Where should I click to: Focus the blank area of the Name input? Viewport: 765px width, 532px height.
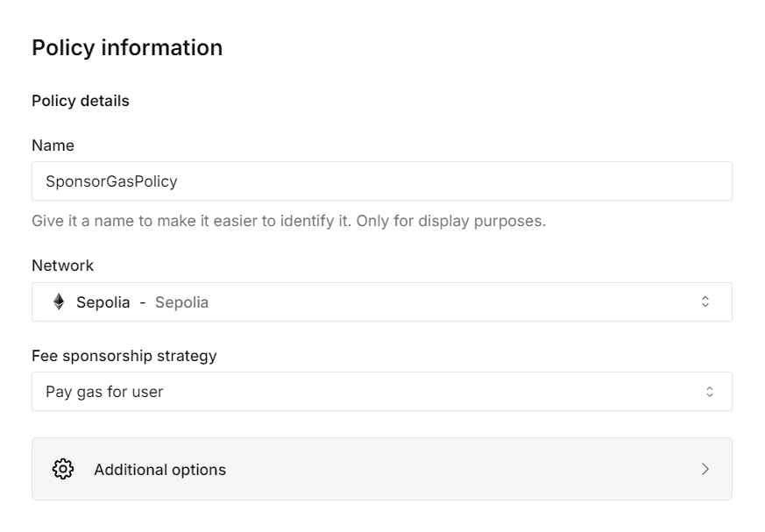click(x=456, y=181)
